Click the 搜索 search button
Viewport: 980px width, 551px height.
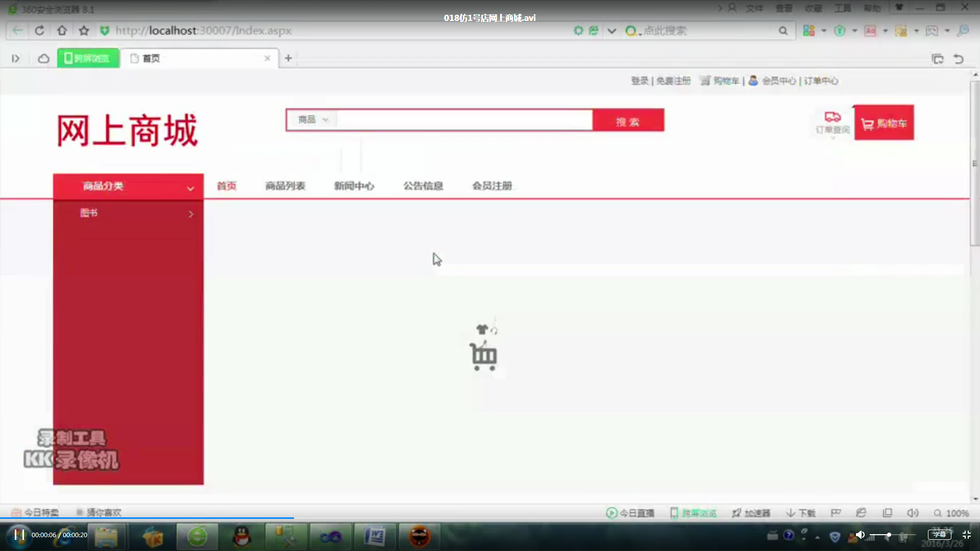[628, 121]
